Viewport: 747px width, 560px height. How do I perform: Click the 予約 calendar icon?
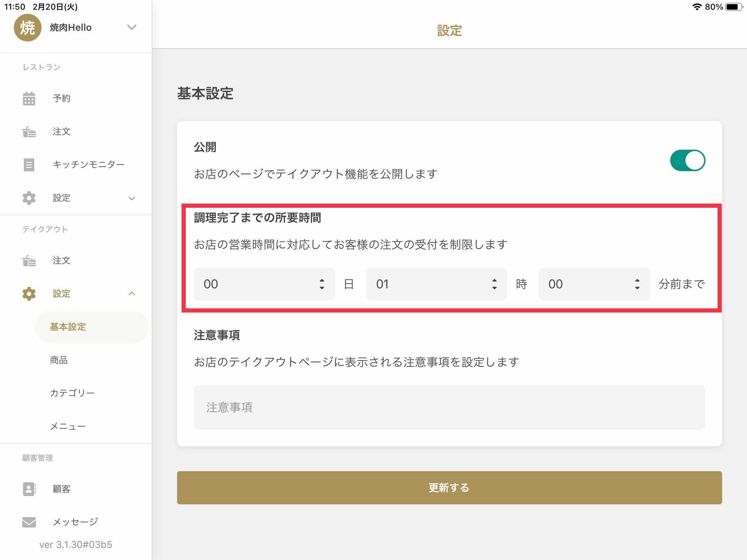point(29,99)
